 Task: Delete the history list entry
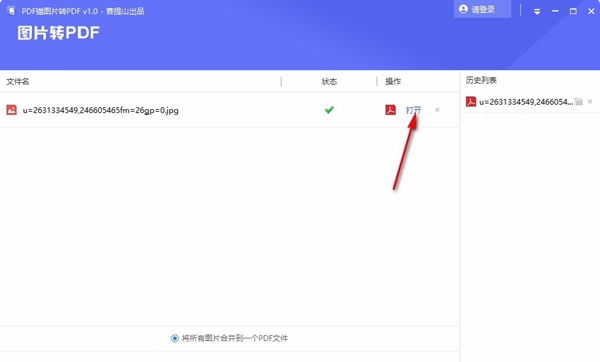coord(590,102)
